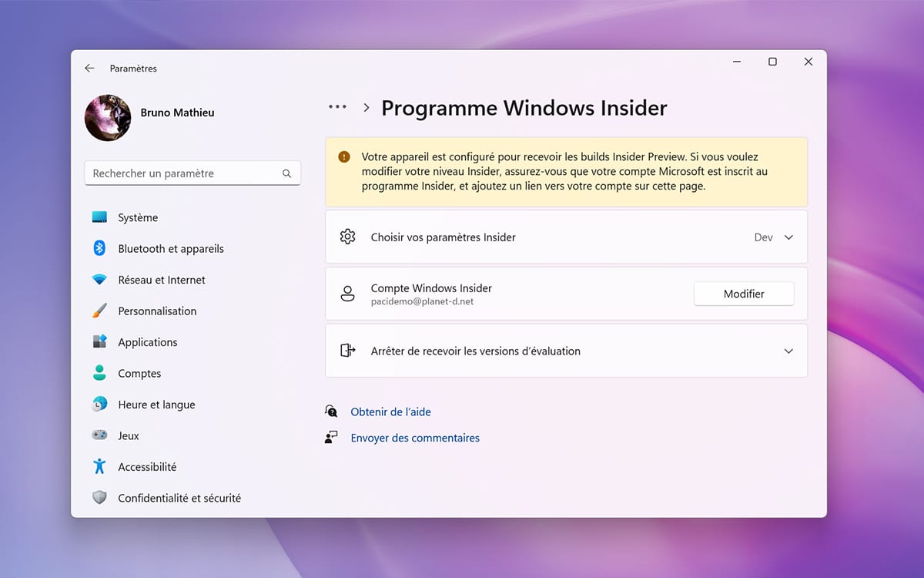Navigate to Heure et langue settings
This screenshot has width=924, height=578.
point(99,404)
